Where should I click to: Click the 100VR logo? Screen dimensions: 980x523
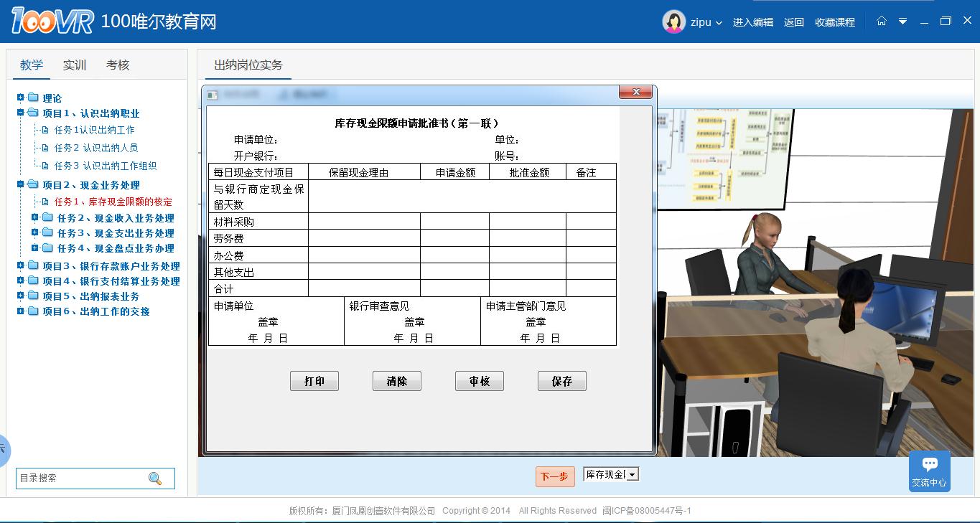pyautogui.click(x=52, y=22)
